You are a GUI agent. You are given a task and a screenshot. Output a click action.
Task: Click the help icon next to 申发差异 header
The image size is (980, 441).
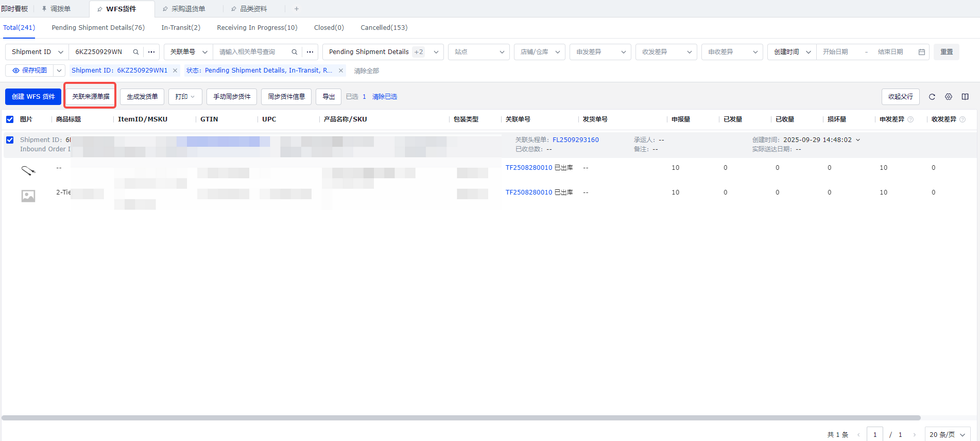click(910, 119)
